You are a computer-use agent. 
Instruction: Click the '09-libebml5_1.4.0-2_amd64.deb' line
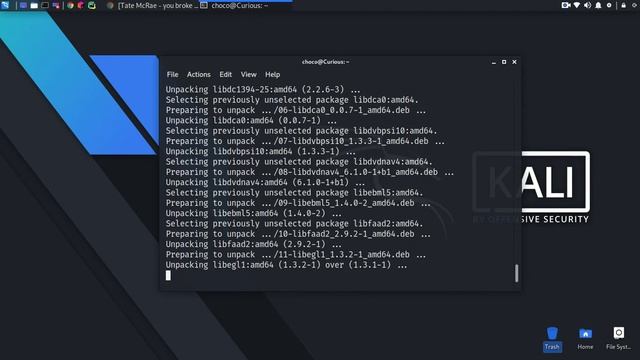pyautogui.click(x=298, y=203)
